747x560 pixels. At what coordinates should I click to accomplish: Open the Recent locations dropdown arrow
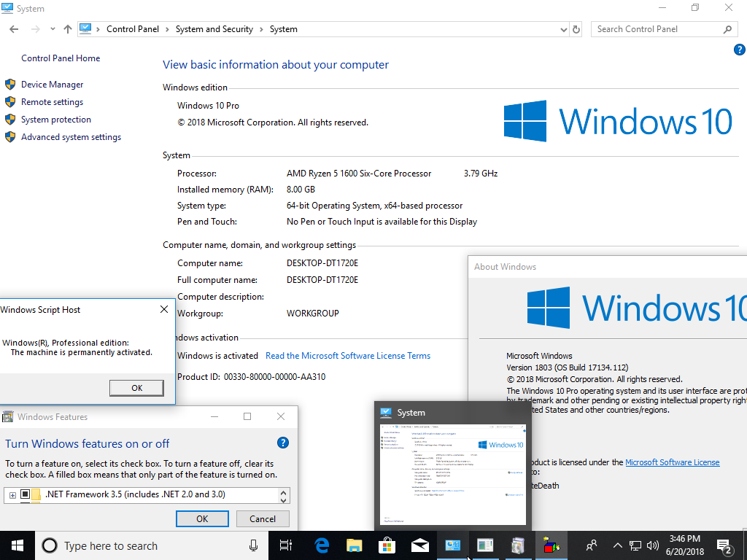(x=53, y=29)
